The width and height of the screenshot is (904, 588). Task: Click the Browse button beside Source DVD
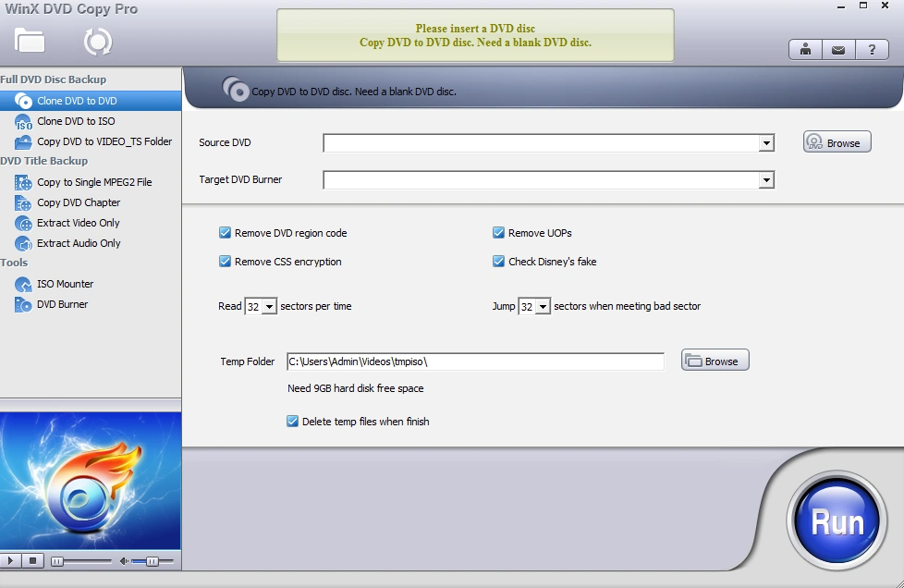[x=837, y=142]
